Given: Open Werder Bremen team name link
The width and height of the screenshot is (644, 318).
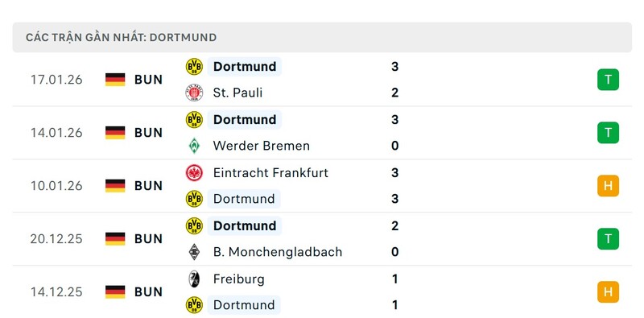Looking at the screenshot, I should (261, 146).
